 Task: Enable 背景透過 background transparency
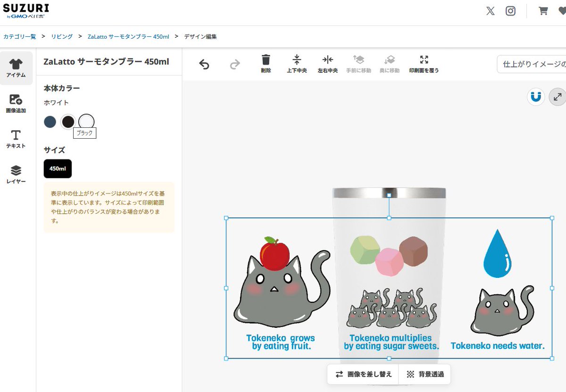click(x=426, y=374)
